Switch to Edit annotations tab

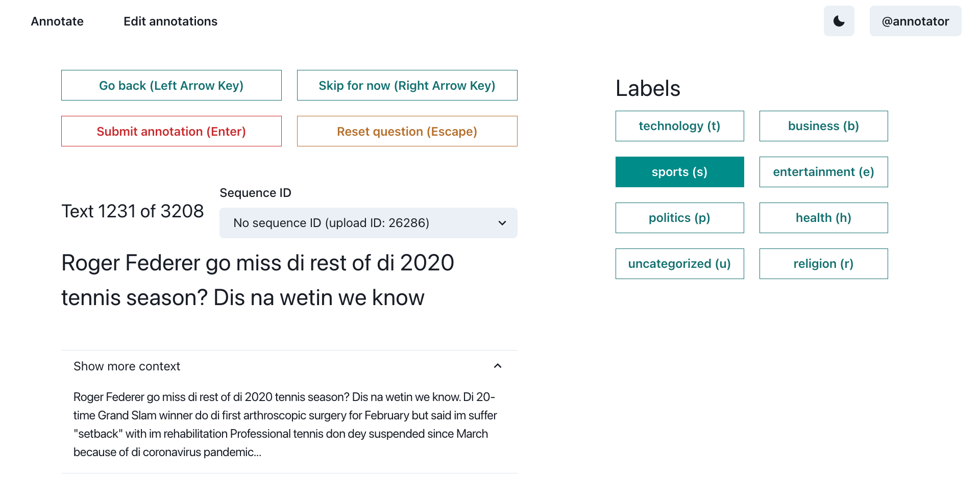click(170, 21)
